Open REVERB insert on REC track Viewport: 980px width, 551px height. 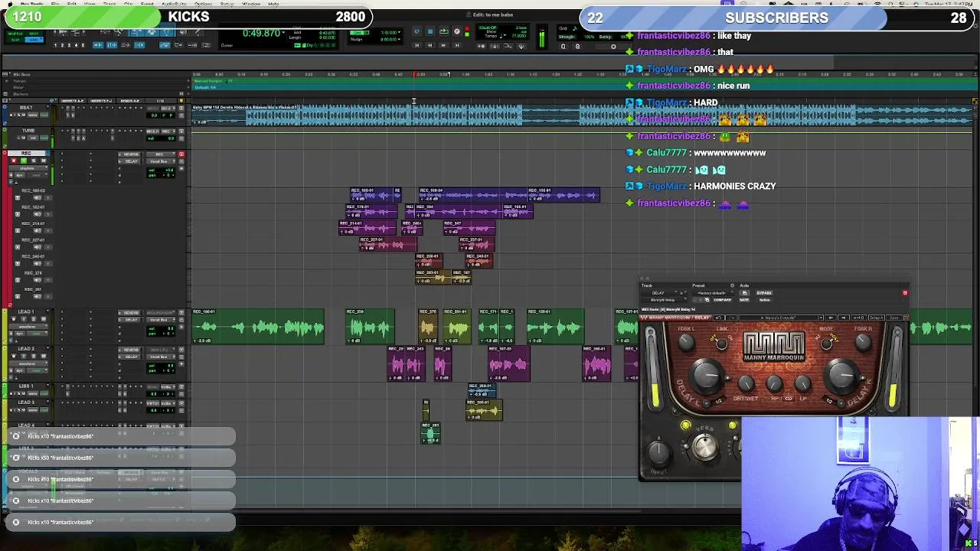pos(132,155)
